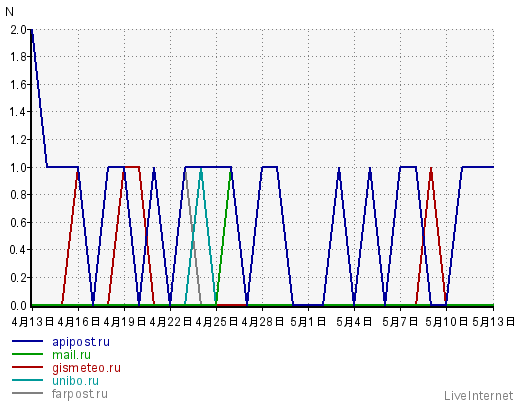This screenshot has height=405, width=520.
Task: Click the 2.0 y-axis value label
Action: (x=18, y=30)
